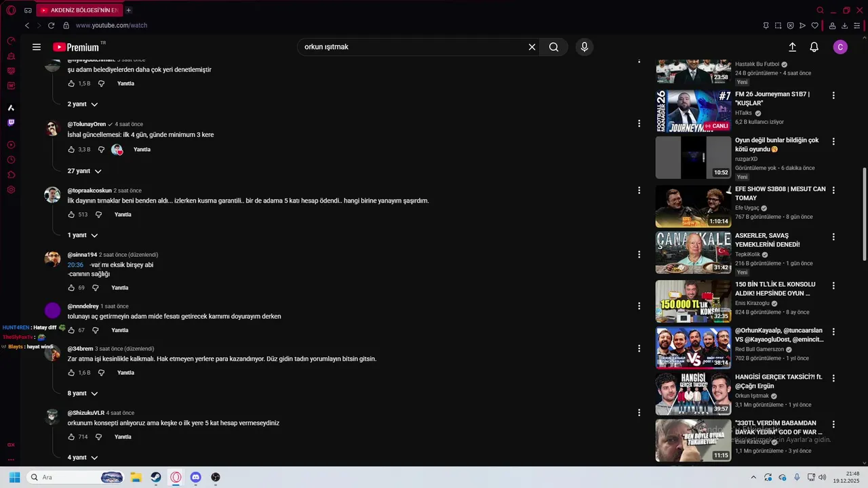Screen dimensions: 868x488
Task: Open Discord from the taskbar
Action: point(196,477)
